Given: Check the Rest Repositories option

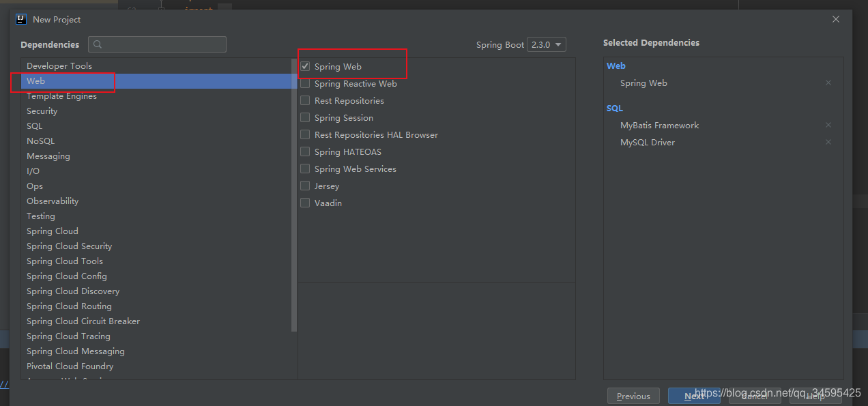Looking at the screenshot, I should tap(305, 100).
